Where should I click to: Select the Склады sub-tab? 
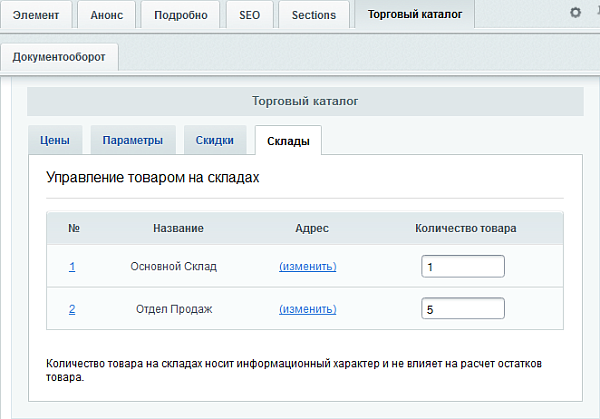click(288, 142)
